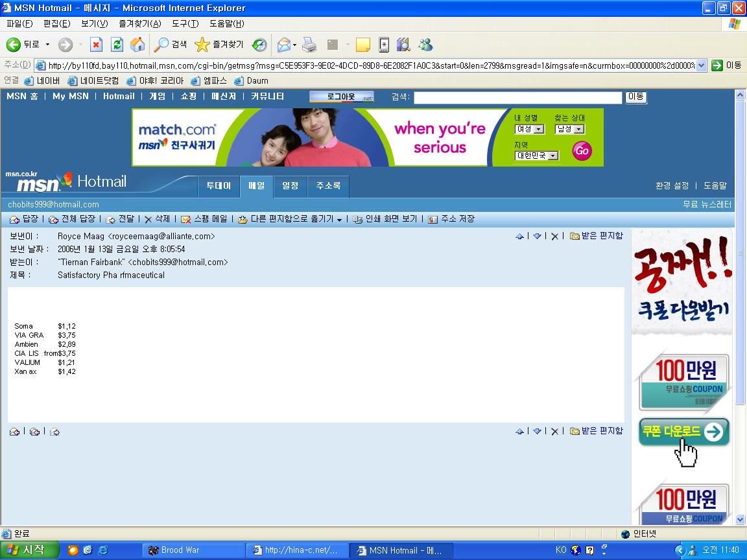747x560 pixels.
Task: Click bottom forward icon below message
Action: 54,432
